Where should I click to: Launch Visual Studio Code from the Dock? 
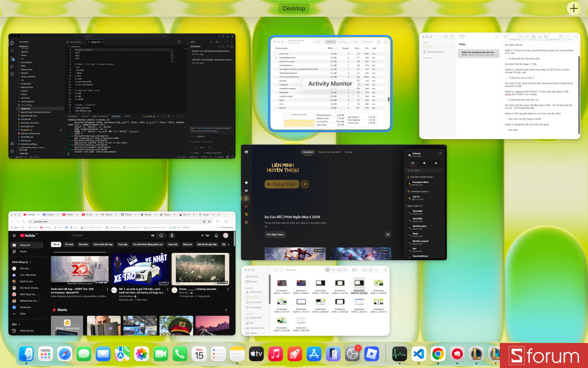pyautogui.click(x=418, y=353)
